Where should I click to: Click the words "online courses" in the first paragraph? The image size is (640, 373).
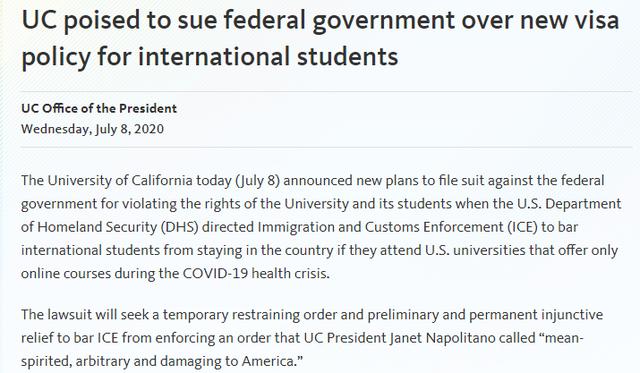[x=66, y=273]
